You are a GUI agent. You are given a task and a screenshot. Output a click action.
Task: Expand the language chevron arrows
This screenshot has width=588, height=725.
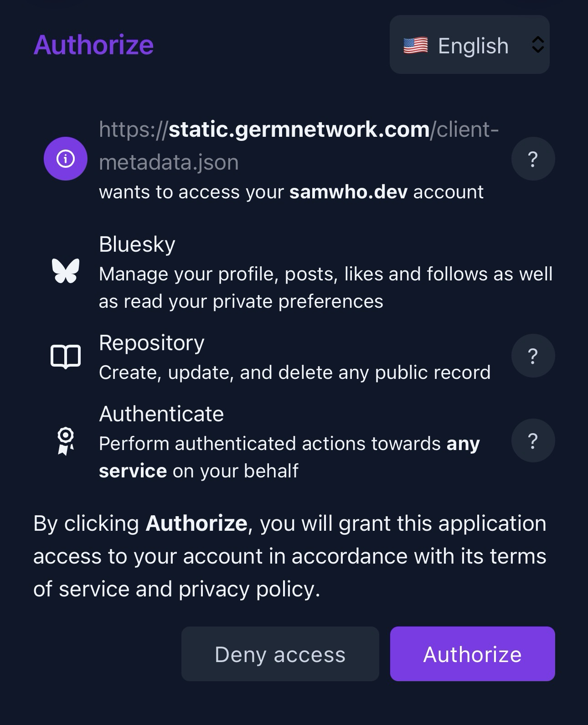coord(538,45)
